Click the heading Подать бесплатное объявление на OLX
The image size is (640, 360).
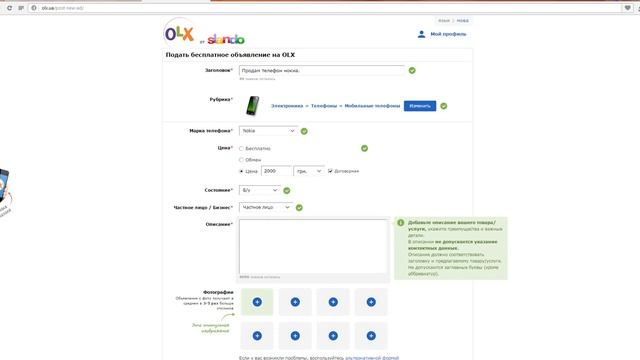coord(230,55)
